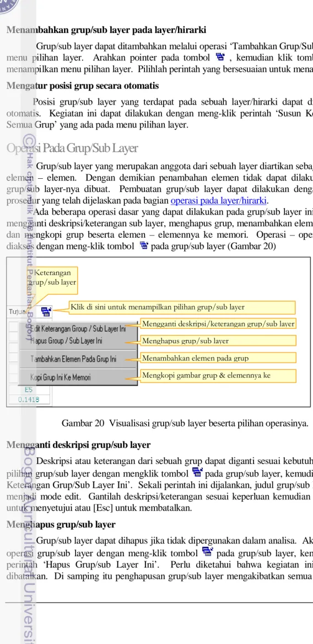This screenshot has width=313, height=644.
Task: Click bold heading 'Mengganti deskripsi grup/sub layer'
Action: (78, 445)
